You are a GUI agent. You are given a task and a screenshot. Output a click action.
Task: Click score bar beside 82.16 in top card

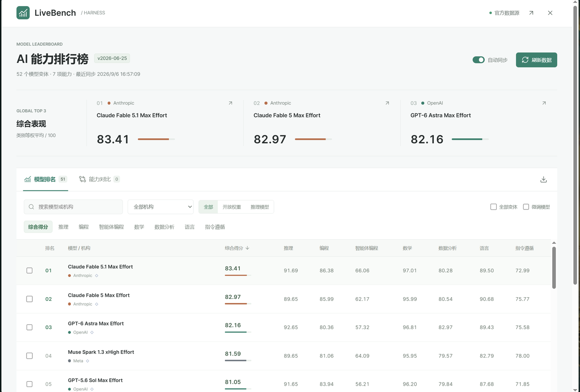[470, 139]
